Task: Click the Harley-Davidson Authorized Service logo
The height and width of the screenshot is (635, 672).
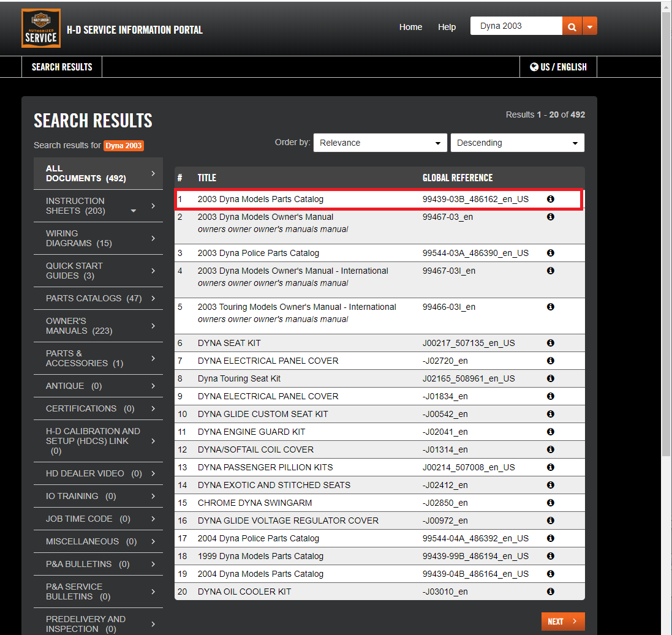Action: [x=41, y=28]
